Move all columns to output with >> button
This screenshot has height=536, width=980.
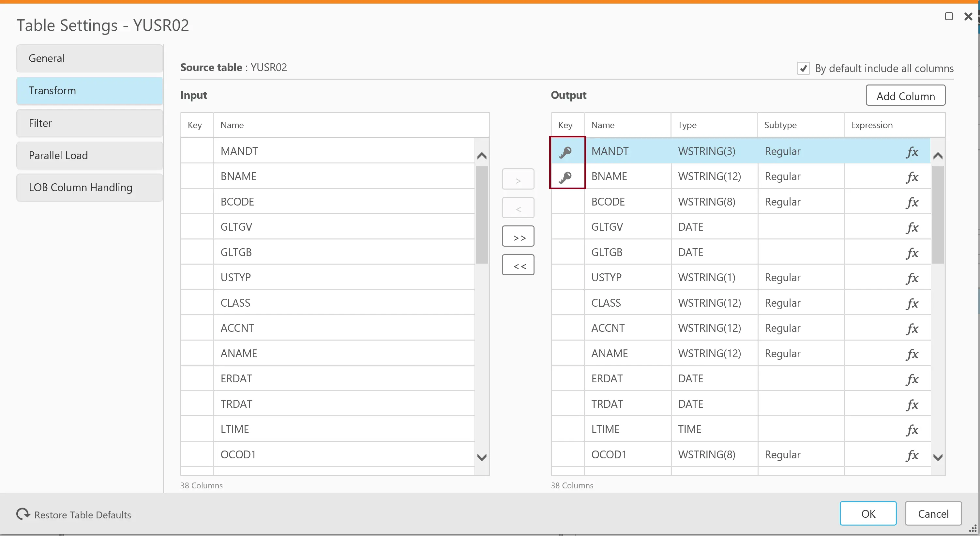click(x=518, y=237)
